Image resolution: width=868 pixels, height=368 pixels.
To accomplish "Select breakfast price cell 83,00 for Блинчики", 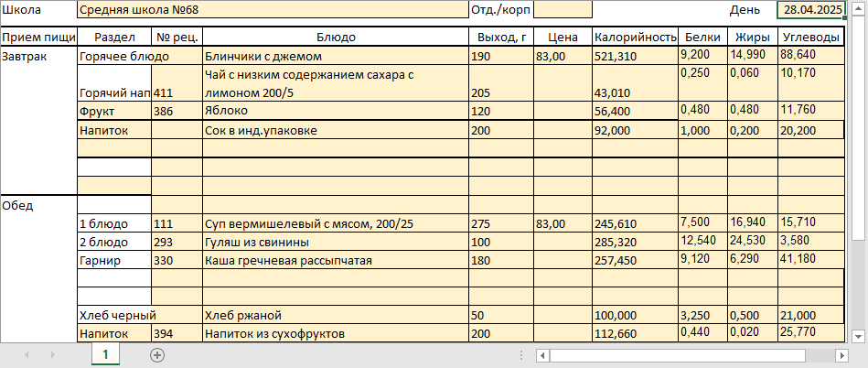I will 563,56.
